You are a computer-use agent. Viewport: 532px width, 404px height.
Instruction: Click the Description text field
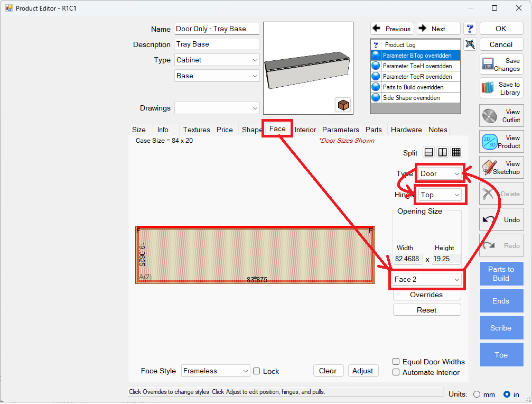(x=217, y=44)
